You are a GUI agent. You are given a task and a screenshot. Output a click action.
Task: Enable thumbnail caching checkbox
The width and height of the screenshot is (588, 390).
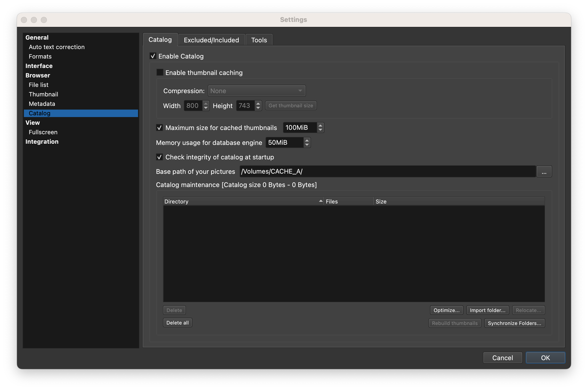(x=160, y=72)
